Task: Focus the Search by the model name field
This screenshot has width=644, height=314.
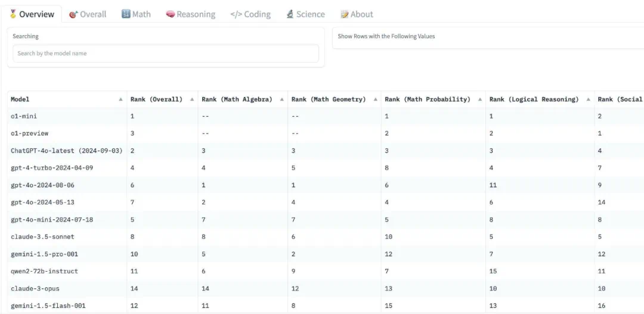Action: pyautogui.click(x=166, y=54)
